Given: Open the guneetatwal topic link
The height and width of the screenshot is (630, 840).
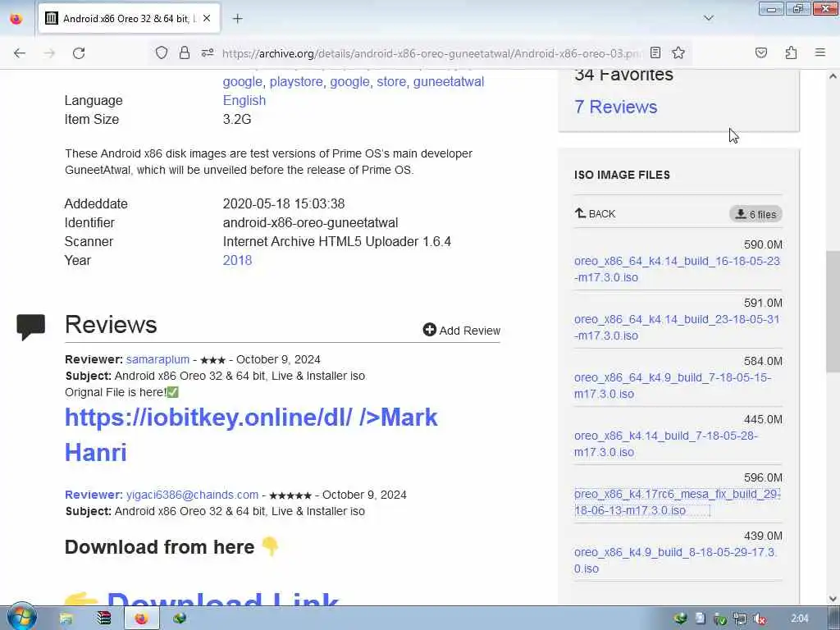Looking at the screenshot, I should point(449,81).
